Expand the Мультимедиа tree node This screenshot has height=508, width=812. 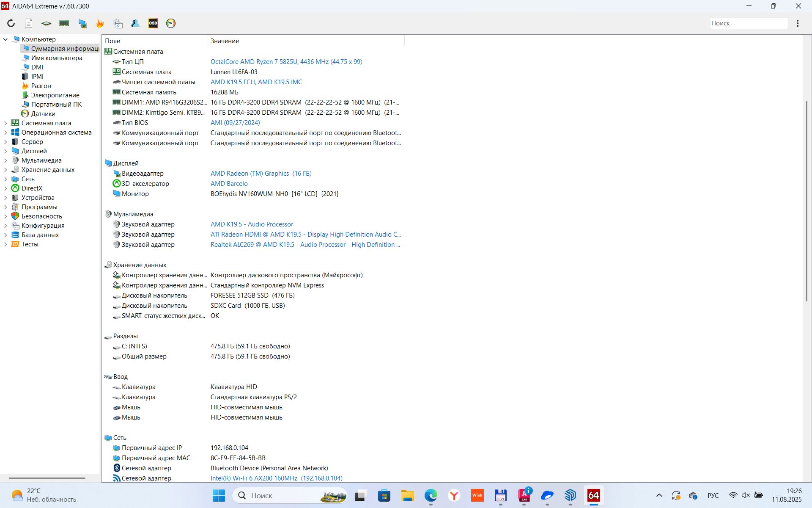click(x=5, y=160)
